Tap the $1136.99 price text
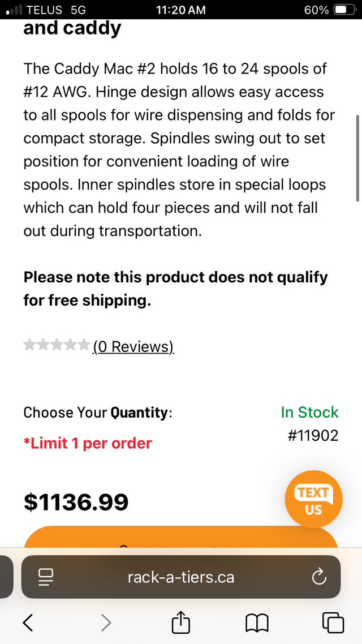The height and width of the screenshot is (644, 362). click(x=76, y=501)
